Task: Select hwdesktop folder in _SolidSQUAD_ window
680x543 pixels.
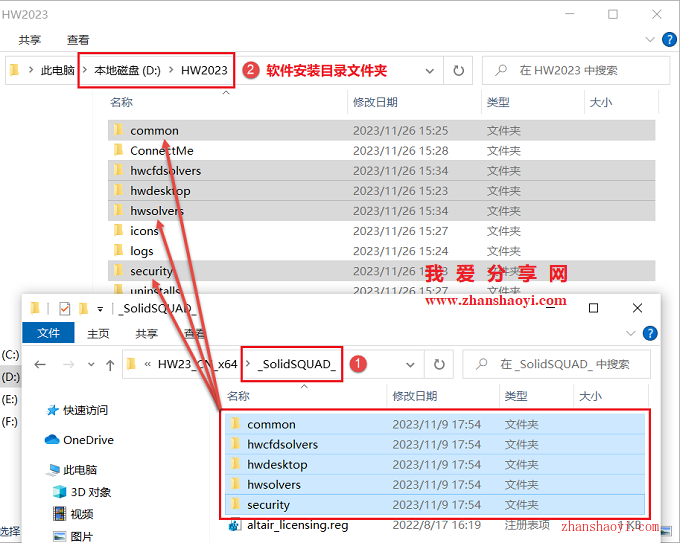Action: click(x=435, y=464)
